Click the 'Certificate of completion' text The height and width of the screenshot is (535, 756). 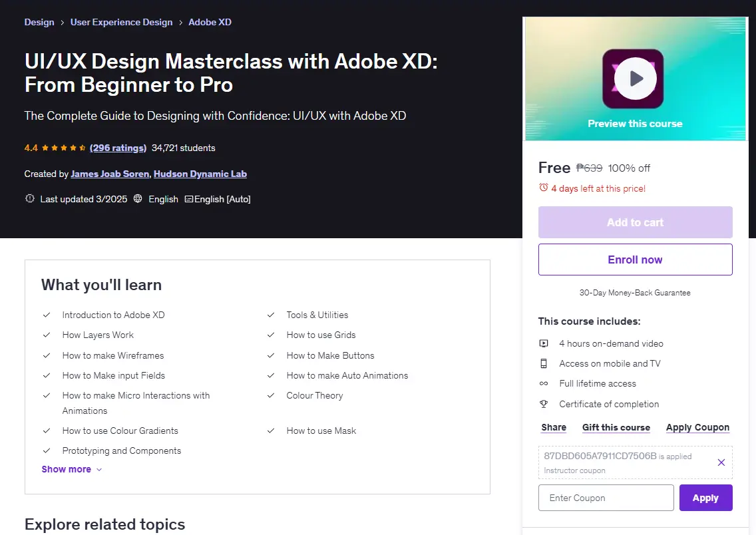tap(609, 405)
